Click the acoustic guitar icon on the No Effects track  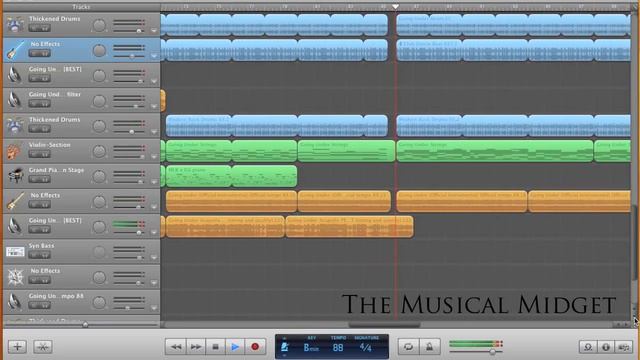(x=15, y=201)
